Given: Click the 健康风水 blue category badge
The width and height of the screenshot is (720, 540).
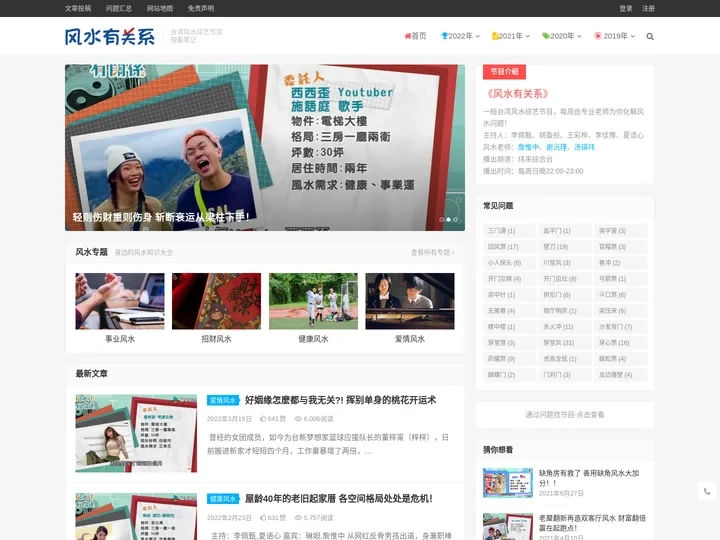Looking at the screenshot, I should click(223, 499).
